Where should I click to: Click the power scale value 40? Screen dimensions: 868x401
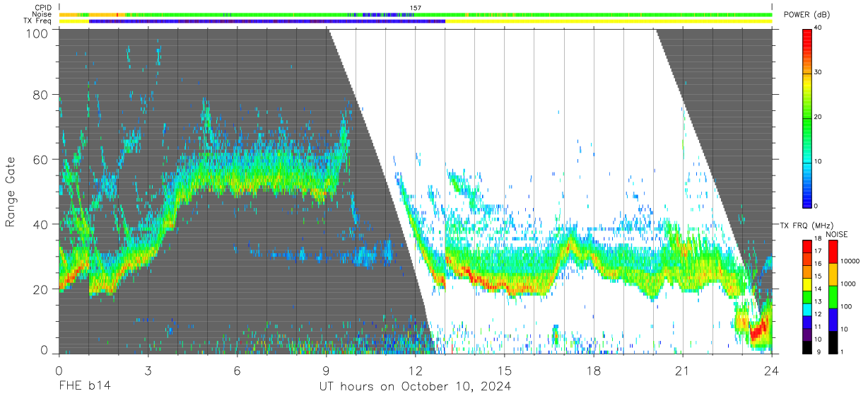817,28
